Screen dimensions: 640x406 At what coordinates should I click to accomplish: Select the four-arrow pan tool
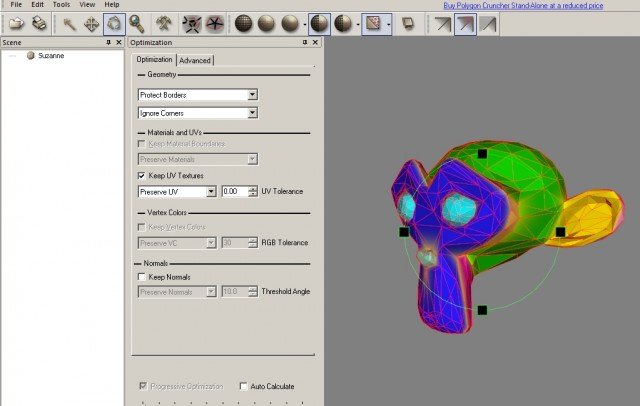click(x=91, y=24)
